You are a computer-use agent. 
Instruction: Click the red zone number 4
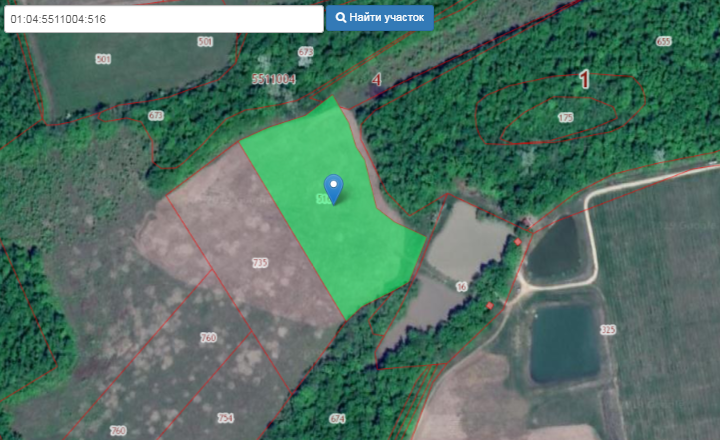pos(377,79)
